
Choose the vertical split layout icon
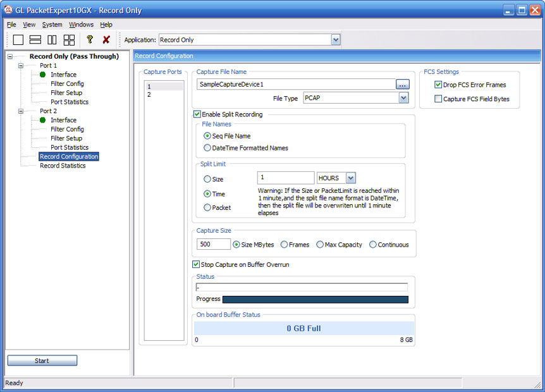52,40
